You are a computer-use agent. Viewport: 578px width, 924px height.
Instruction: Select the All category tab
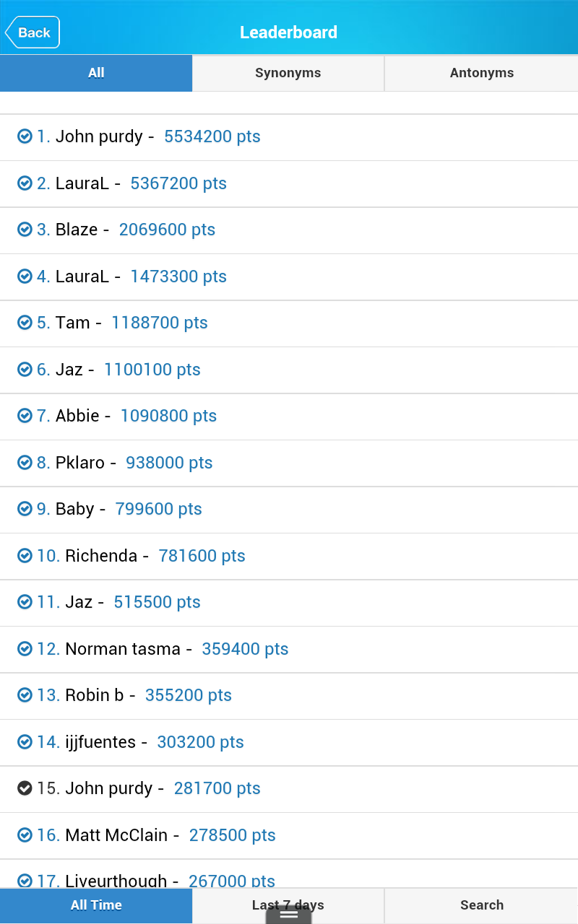[96, 73]
